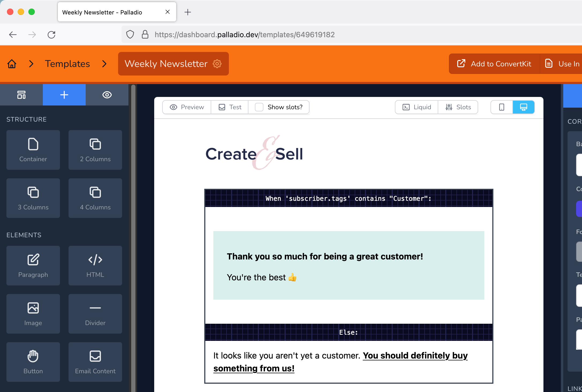Open the home dashboard icon
This screenshot has height=392, width=582.
[12, 64]
